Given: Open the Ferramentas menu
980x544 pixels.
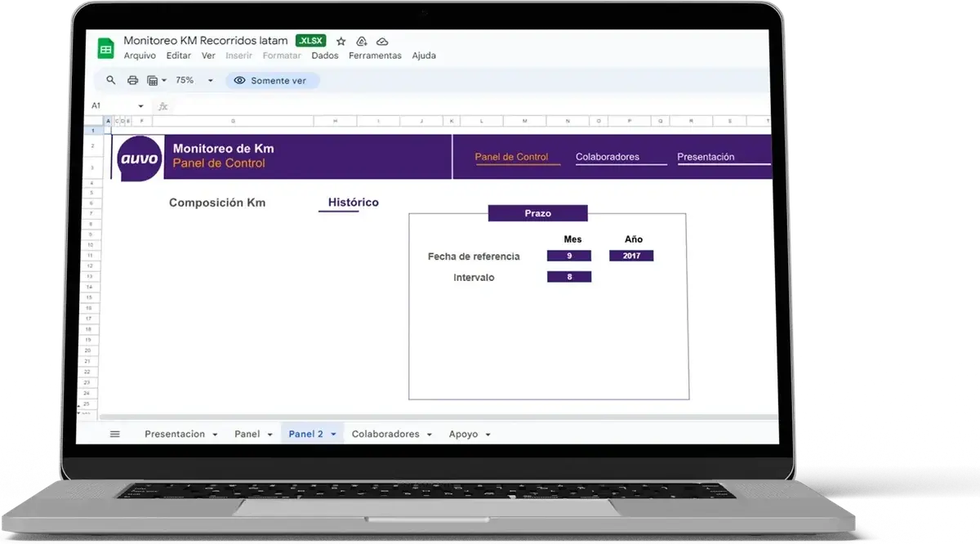Looking at the screenshot, I should pos(375,56).
